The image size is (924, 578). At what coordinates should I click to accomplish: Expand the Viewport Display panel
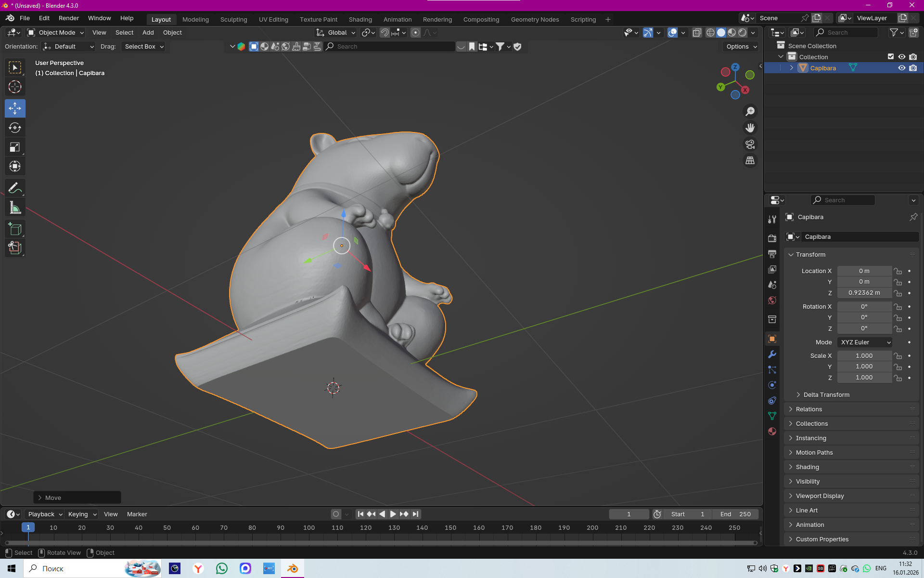point(820,496)
